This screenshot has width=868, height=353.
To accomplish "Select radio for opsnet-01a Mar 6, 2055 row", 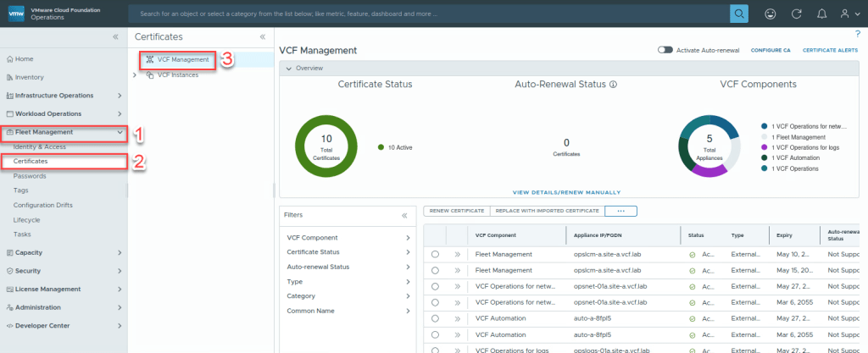I will click(x=435, y=303).
